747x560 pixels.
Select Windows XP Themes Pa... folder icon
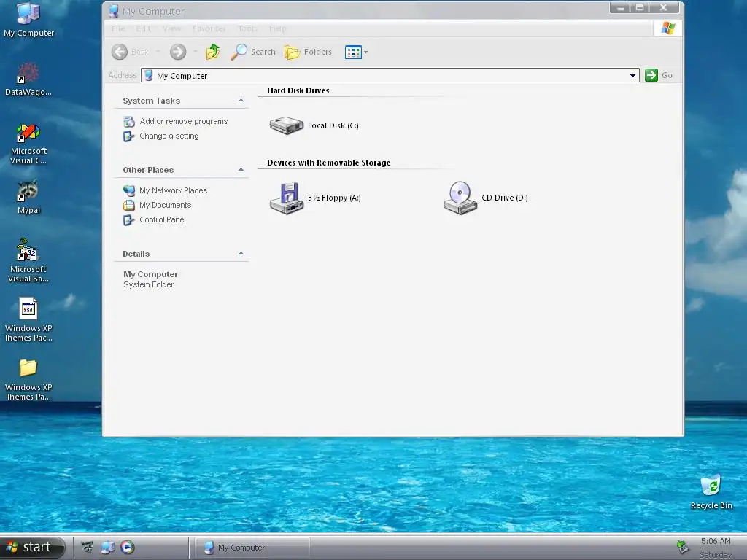[x=28, y=379]
